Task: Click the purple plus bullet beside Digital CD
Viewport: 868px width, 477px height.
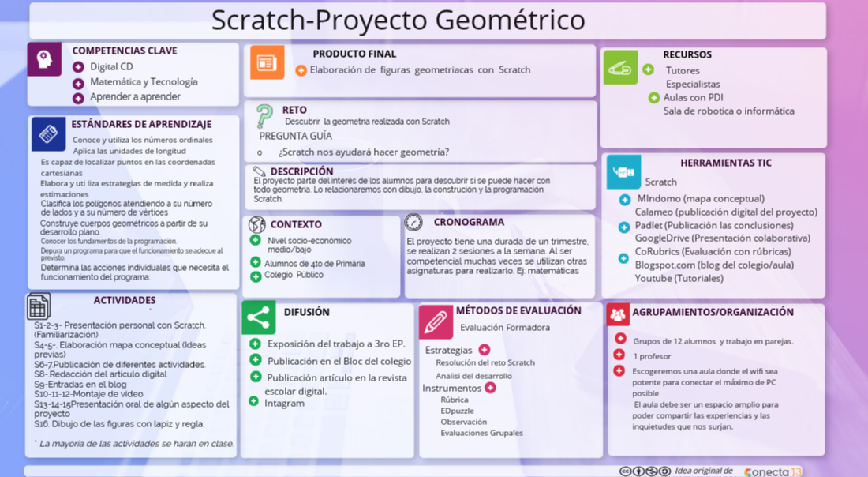Action: click(x=78, y=68)
